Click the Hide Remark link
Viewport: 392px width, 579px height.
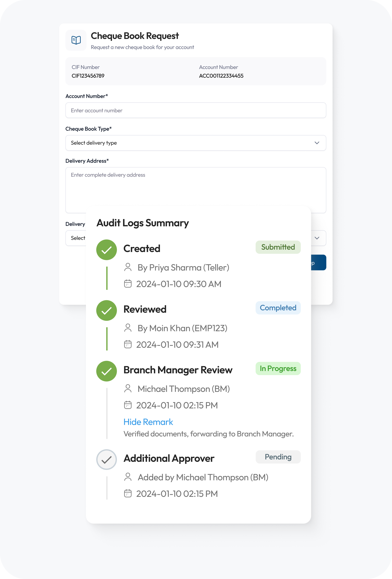point(148,422)
